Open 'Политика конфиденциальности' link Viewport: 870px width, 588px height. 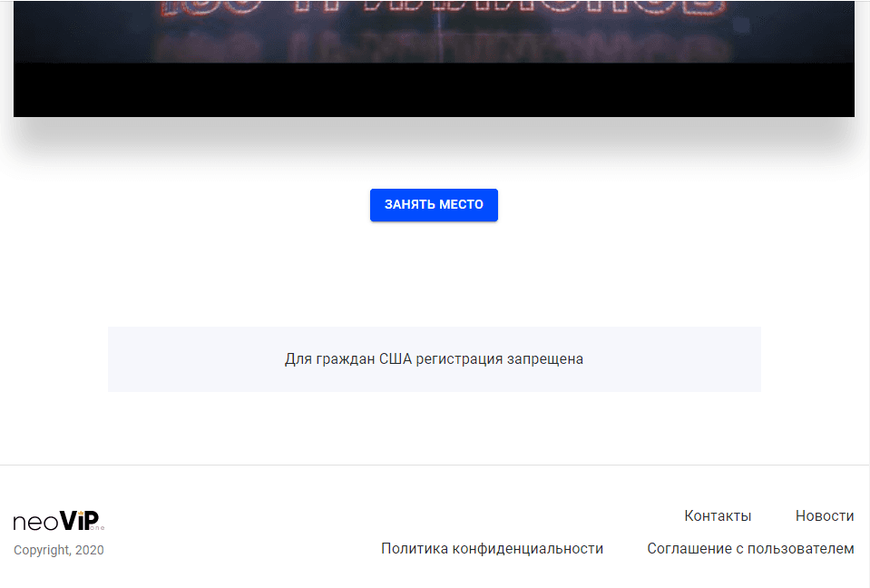tap(492, 548)
